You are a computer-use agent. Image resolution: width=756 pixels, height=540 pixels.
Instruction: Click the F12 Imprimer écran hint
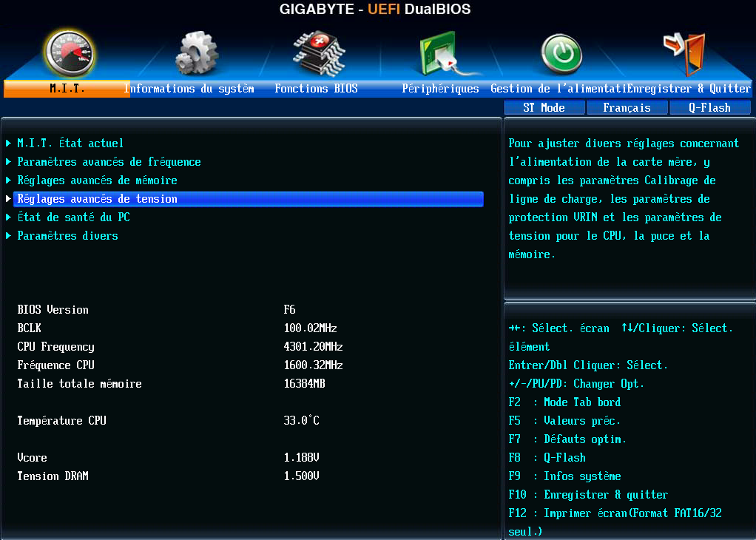(x=615, y=522)
